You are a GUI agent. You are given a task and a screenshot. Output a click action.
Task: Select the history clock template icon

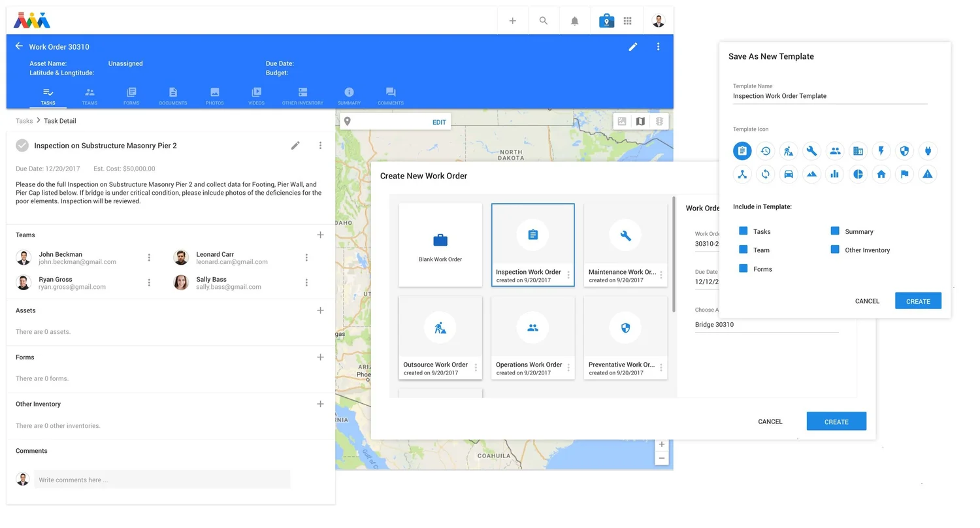click(x=765, y=151)
